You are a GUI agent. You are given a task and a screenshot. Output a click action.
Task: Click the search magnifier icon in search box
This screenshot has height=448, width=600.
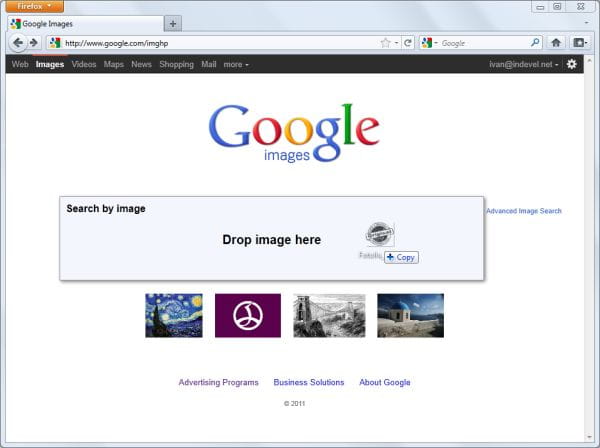point(535,42)
